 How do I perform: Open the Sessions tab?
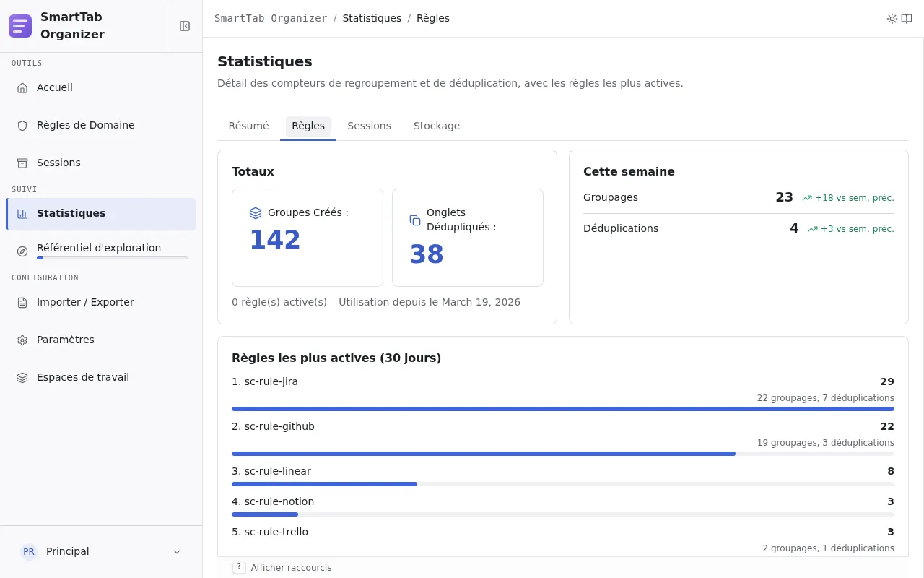pos(369,126)
